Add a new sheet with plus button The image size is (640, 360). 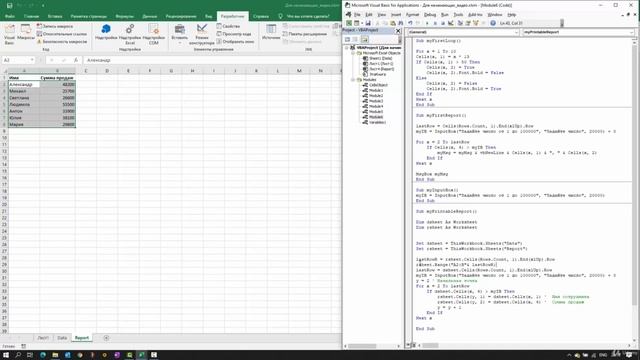106,338
